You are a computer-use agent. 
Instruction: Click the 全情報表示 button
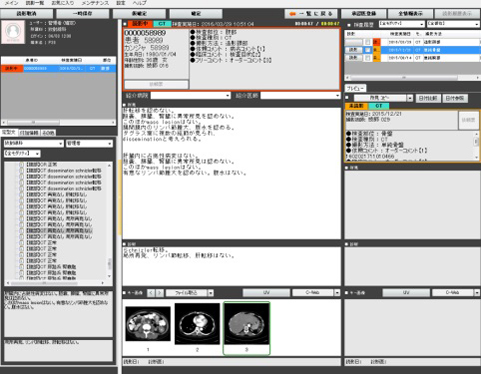pyautogui.click(x=410, y=14)
